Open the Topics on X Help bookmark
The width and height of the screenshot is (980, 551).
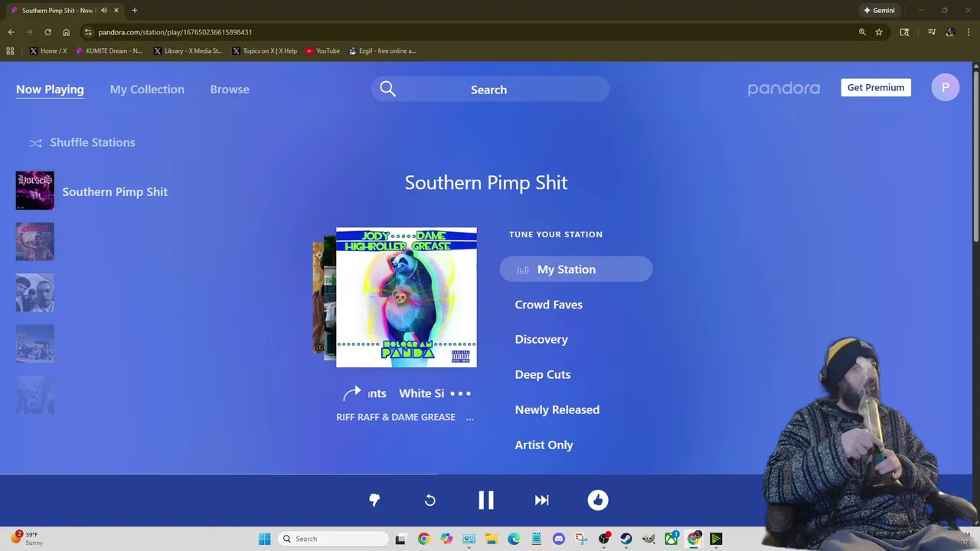pyautogui.click(x=265, y=51)
